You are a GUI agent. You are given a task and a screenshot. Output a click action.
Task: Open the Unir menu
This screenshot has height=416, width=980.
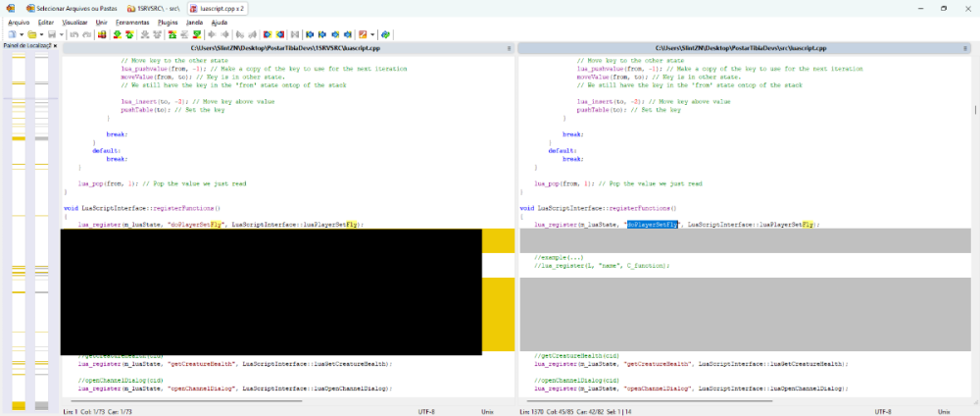(x=102, y=22)
